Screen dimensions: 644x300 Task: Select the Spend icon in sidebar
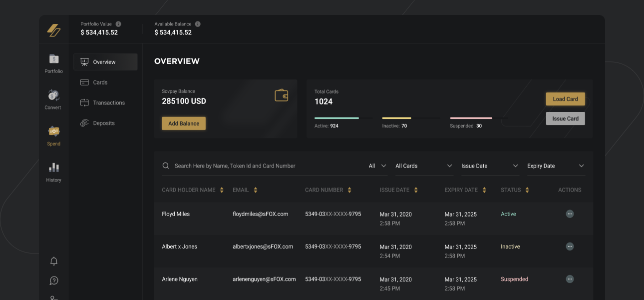tap(53, 131)
